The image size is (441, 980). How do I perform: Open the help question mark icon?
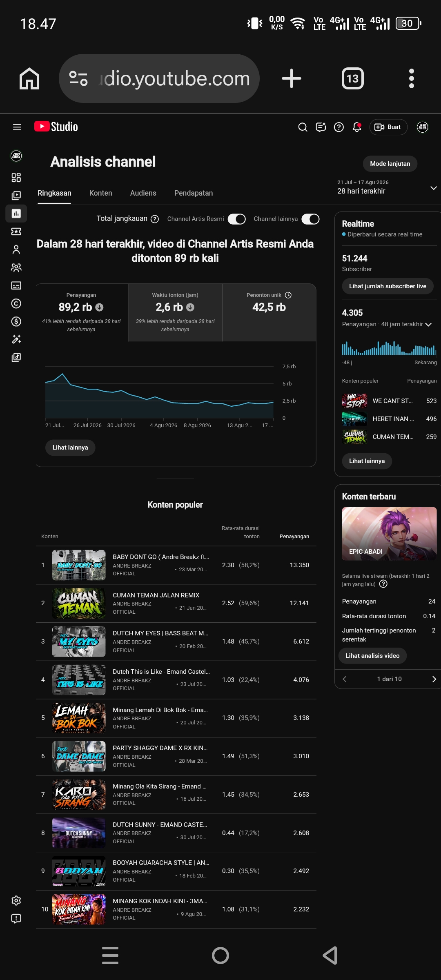[339, 127]
